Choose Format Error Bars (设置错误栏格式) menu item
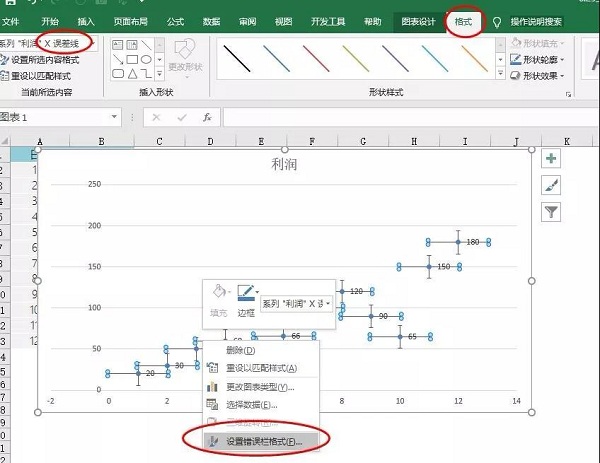This screenshot has width=600, height=463. coord(261,442)
